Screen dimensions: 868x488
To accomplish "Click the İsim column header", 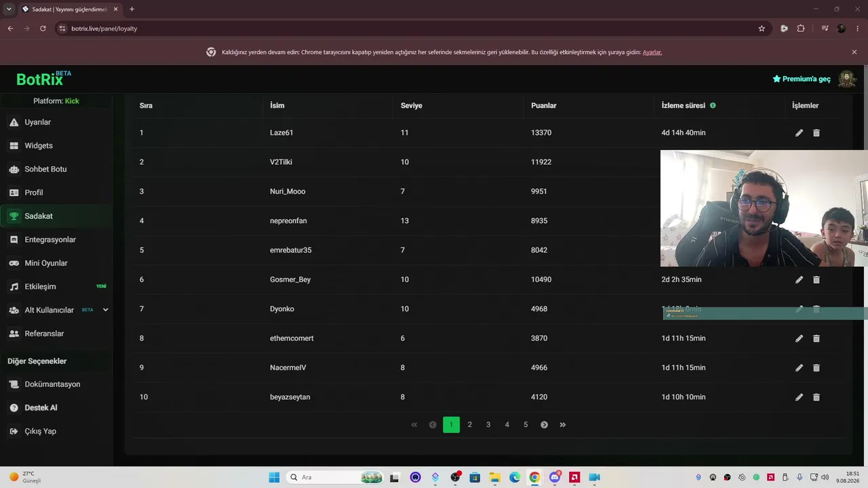I will tap(277, 105).
